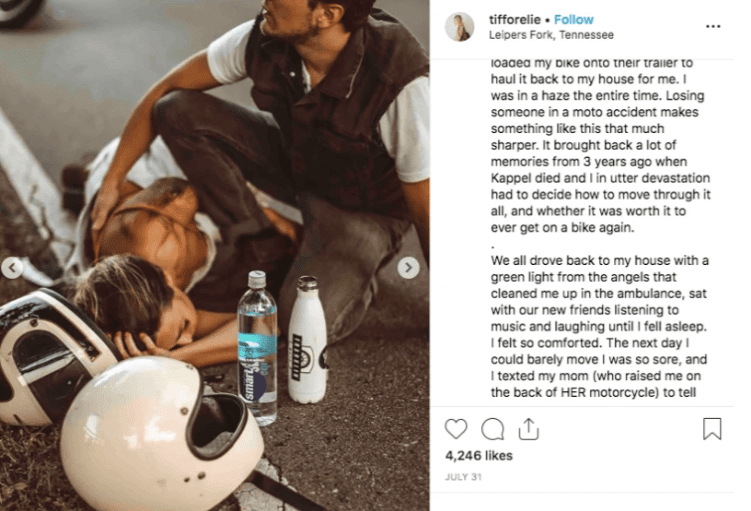The image size is (751, 511).
Task: Open the three-dot more options menu
Action: pos(713,26)
